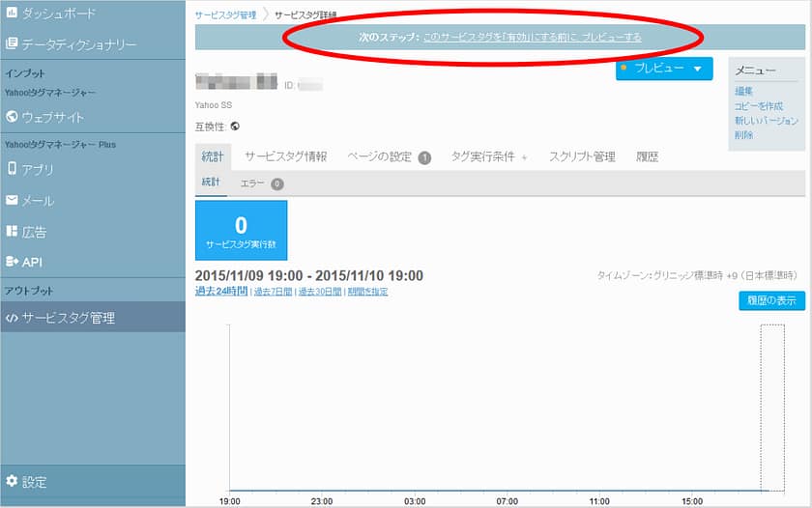Click the データディクショナリー icon

[13, 44]
